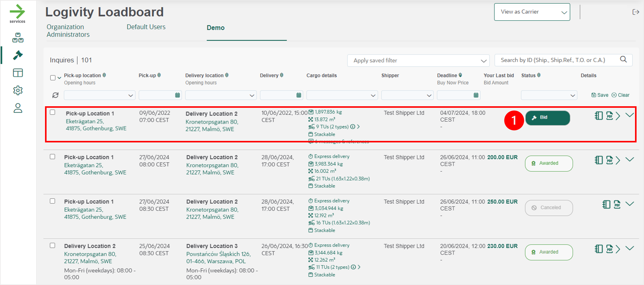644x285 pixels.
Task: Open the Pick-up location filter dropdown
Action: [99, 95]
